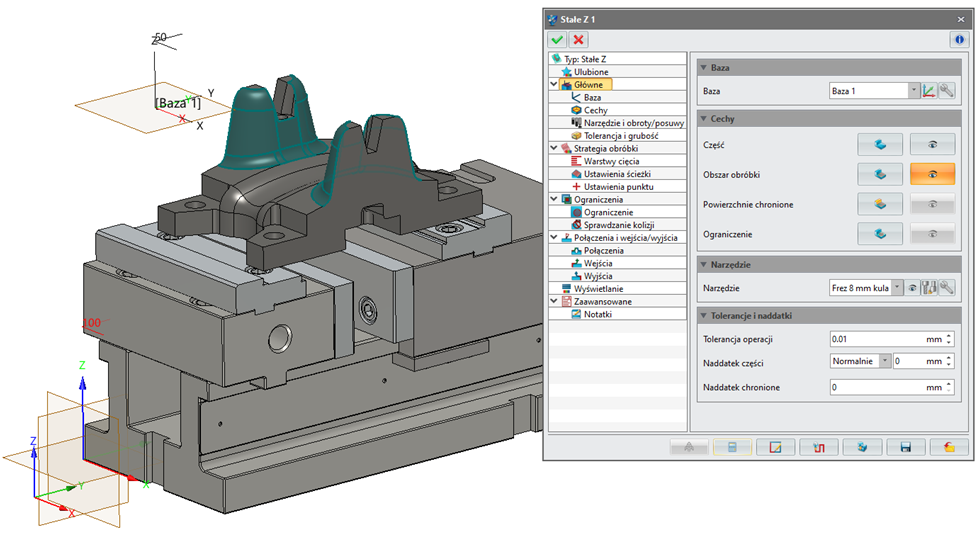The height and width of the screenshot is (542, 979).
Task: Select Typ: Stałe Z tree row
Action: click(x=585, y=59)
